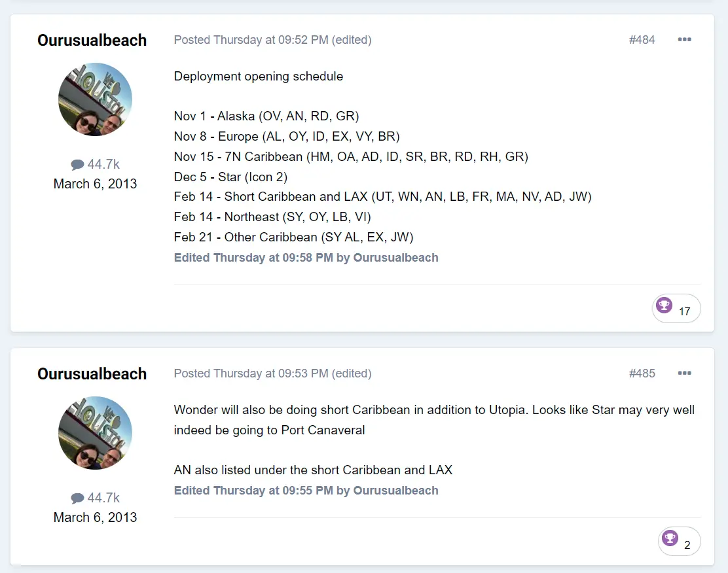Image resolution: width=728 pixels, height=573 pixels.
Task: Click trophy reaction icon on post #485
Action: (x=670, y=538)
